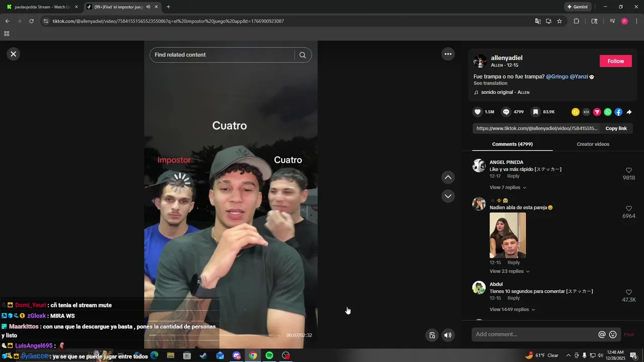Viewport: 644px width, 362px height.
Task: Click the embed code icon
Action: (x=586, y=112)
